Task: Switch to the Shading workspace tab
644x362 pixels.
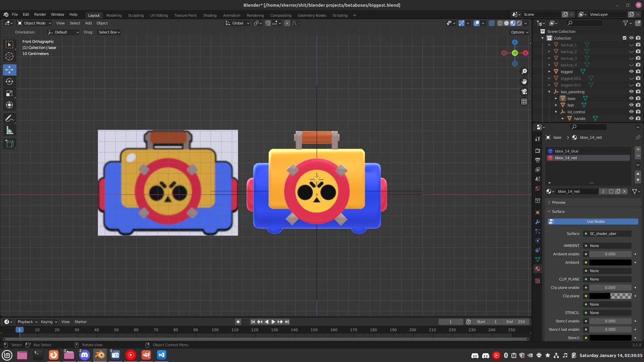Action: point(210,15)
